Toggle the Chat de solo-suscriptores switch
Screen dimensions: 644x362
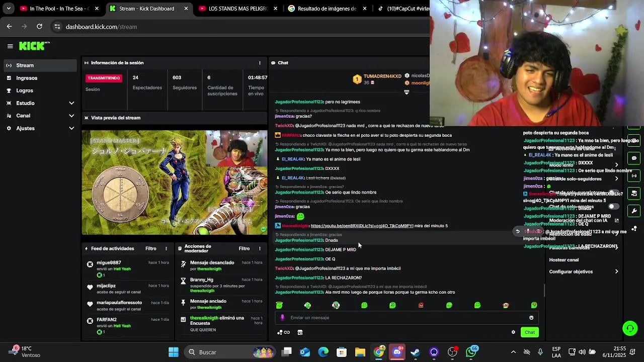614,193
